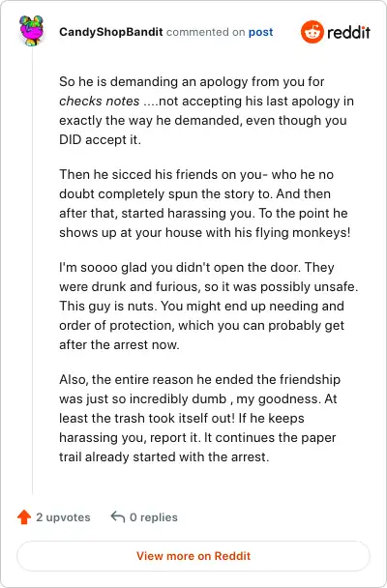Click the "2 upvotes" count label
Screen dimensions: 387x588
(63, 517)
